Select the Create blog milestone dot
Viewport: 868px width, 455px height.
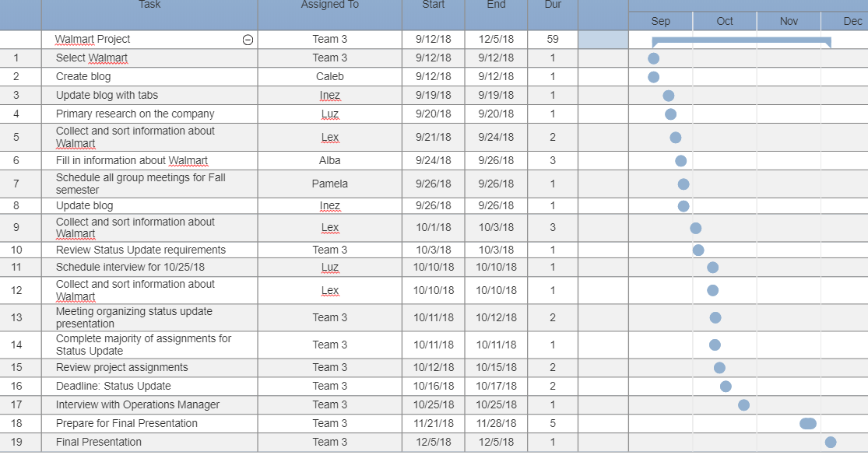[654, 77]
